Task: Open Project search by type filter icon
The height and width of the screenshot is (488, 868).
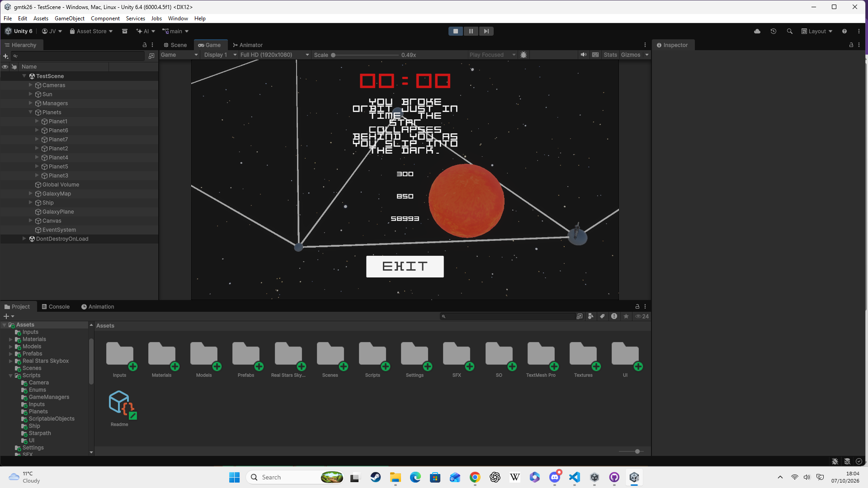Action: click(x=590, y=316)
